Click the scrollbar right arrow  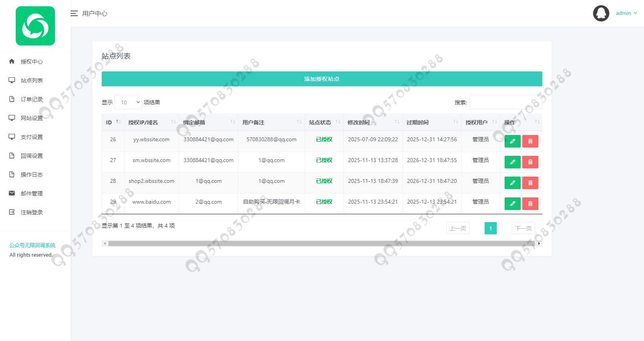click(539, 244)
